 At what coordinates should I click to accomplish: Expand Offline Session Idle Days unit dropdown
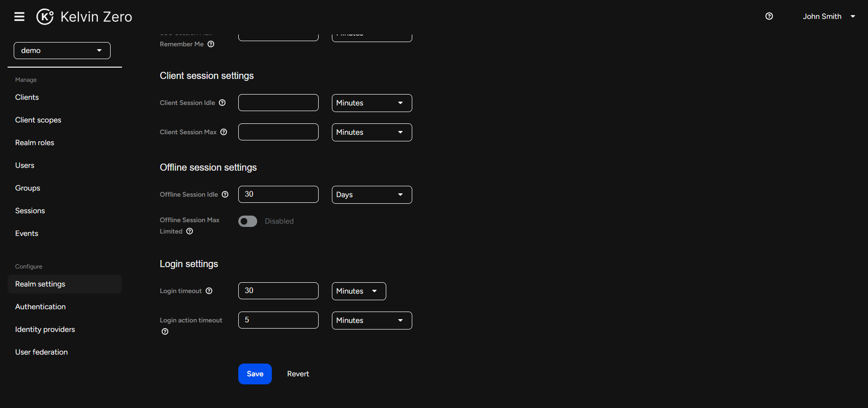372,195
